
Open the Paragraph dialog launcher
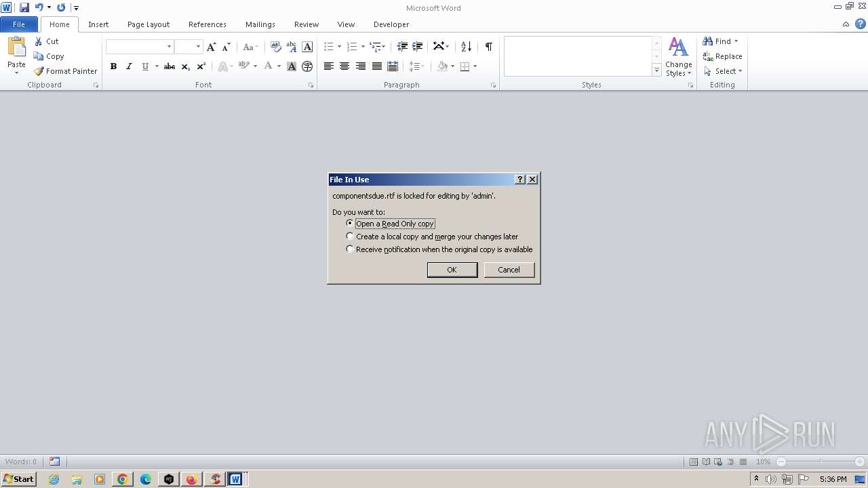493,85
